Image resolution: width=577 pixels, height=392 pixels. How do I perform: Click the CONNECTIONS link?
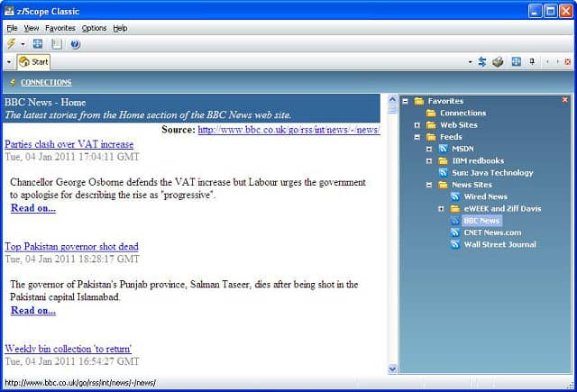point(46,82)
